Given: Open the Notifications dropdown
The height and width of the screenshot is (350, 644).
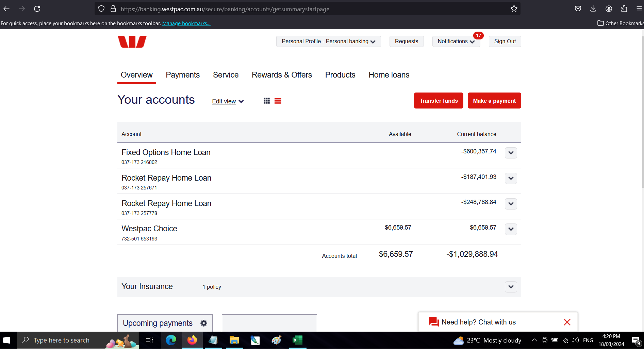Looking at the screenshot, I should (456, 41).
